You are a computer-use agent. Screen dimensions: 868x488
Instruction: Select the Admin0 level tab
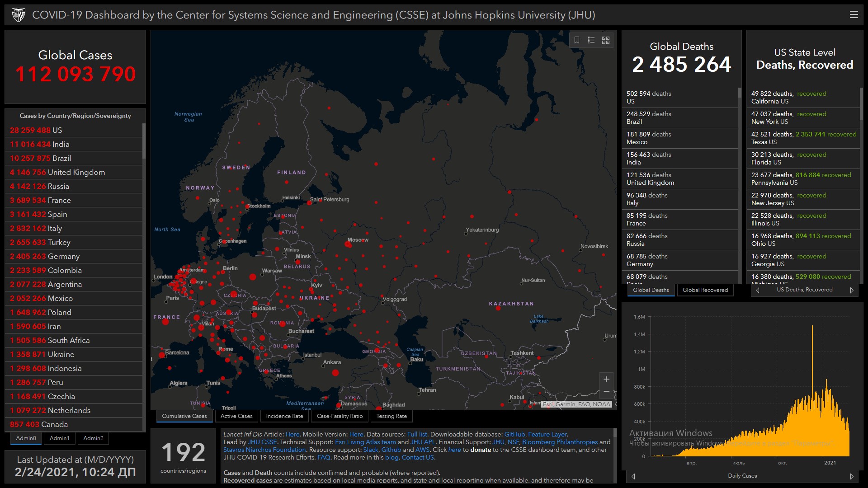(26, 438)
